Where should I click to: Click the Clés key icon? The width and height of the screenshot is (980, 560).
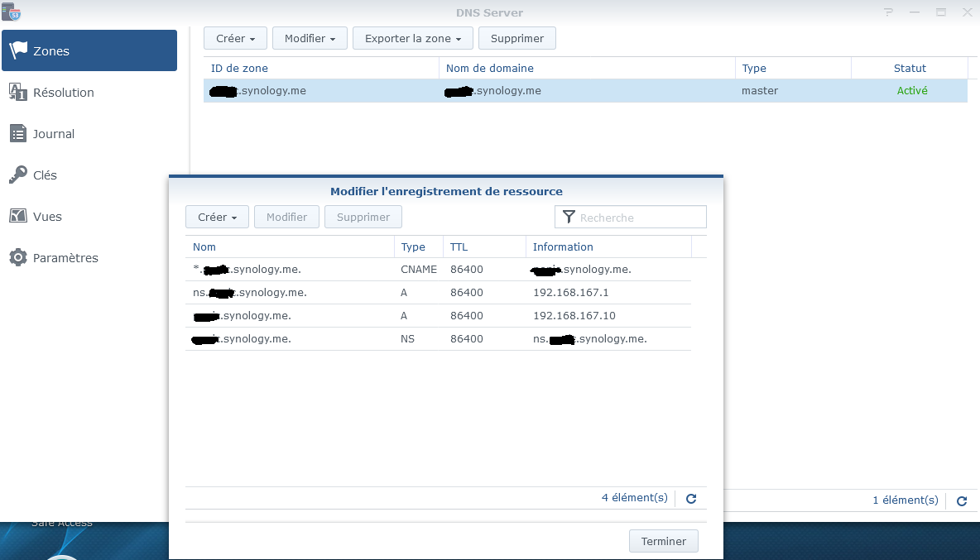(18, 175)
